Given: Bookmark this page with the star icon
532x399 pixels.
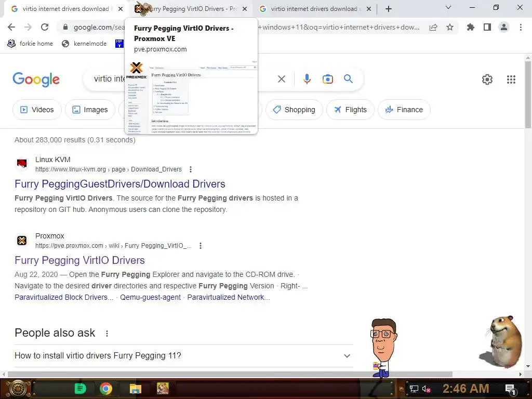Looking at the screenshot, I should pos(450,27).
